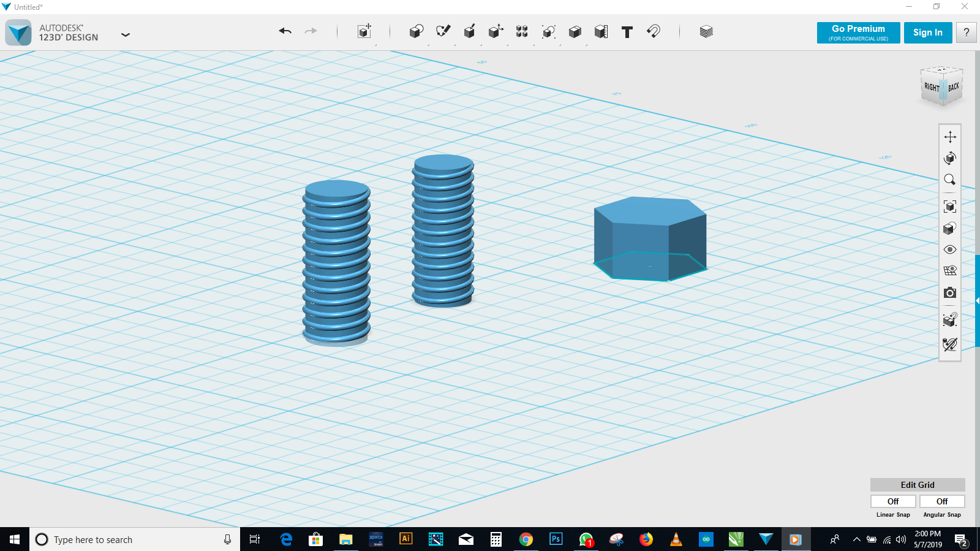Open the Transform tool menu

[364, 31]
